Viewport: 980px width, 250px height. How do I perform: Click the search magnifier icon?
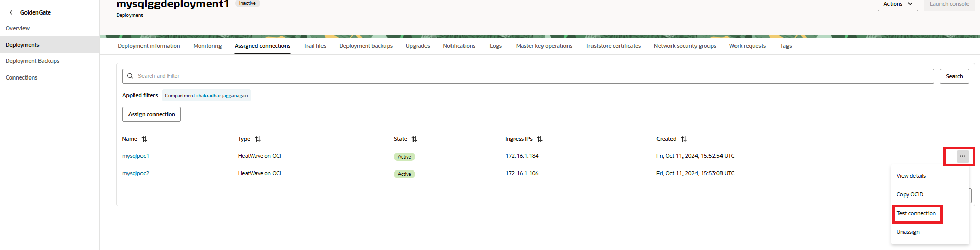point(130,76)
